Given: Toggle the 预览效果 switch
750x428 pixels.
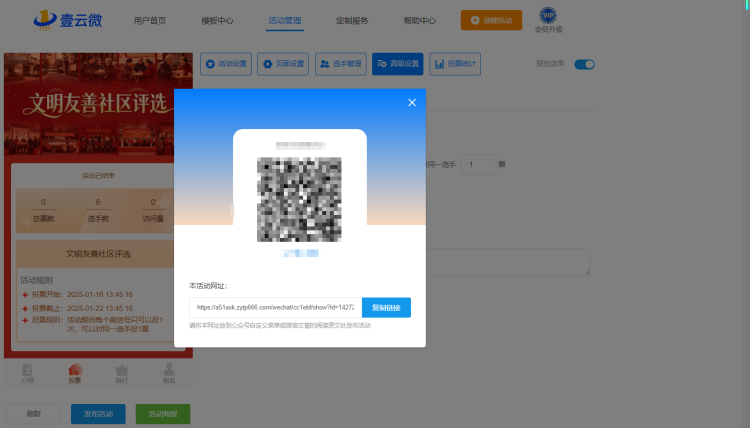Looking at the screenshot, I should [x=585, y=64].
